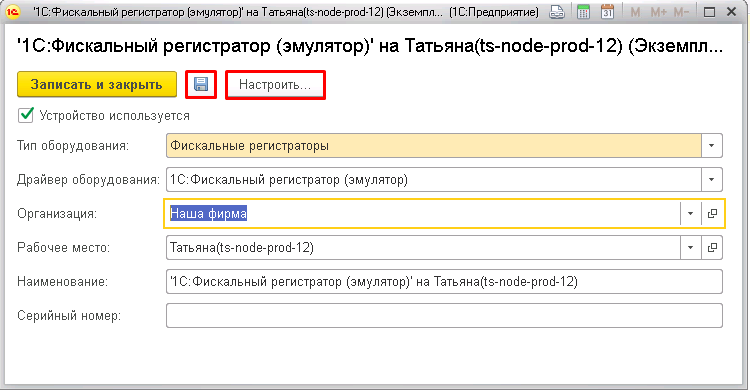Open the Организация record with the open icon
Viewport: 750px width, 390px height.
712,213
